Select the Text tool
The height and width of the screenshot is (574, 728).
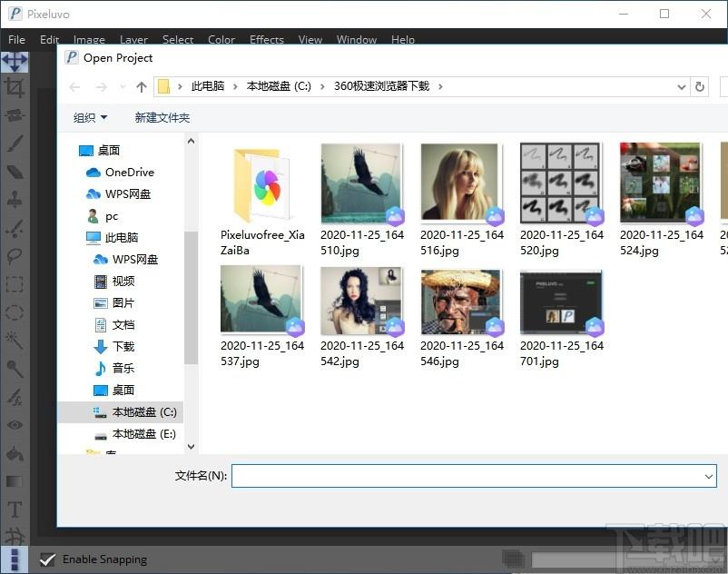(x=15, y=510)
